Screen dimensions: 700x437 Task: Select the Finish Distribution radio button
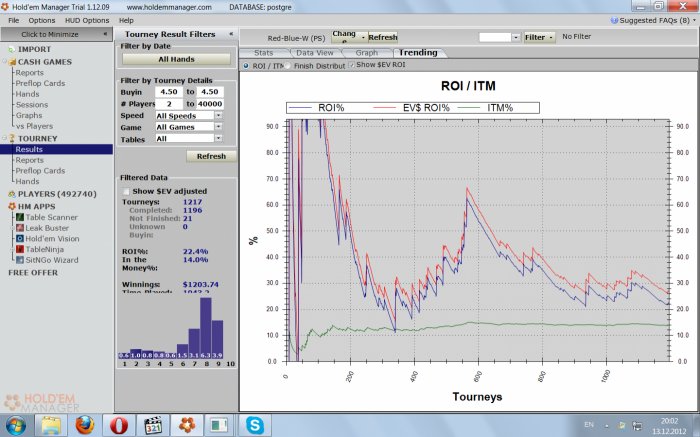point(288,66)
